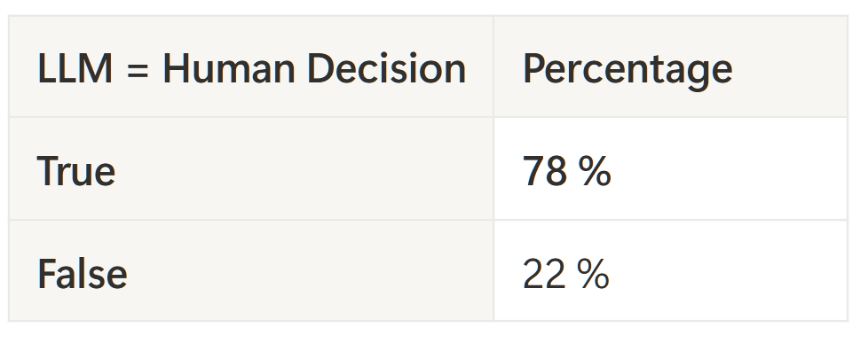The image size is (868, 343).
Task: Click the "78 %" value cell
Action: tap(670, 168)
